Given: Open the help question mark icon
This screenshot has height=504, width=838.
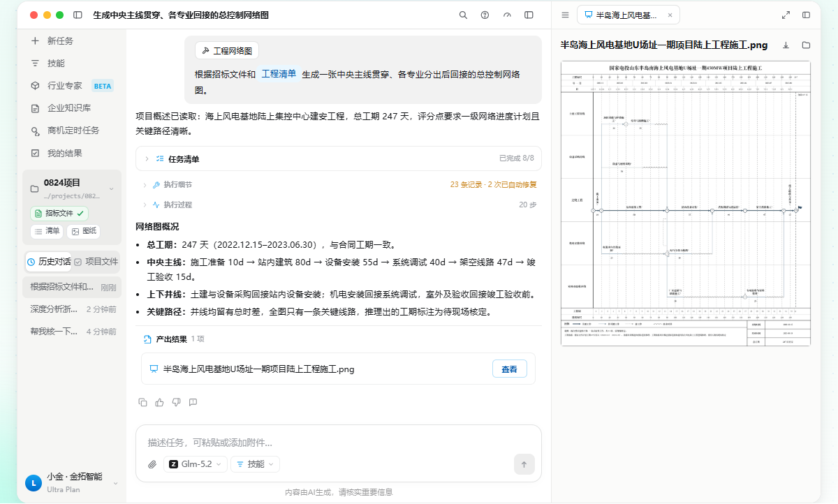Looking at the screenshot, I should pos(485,15).
